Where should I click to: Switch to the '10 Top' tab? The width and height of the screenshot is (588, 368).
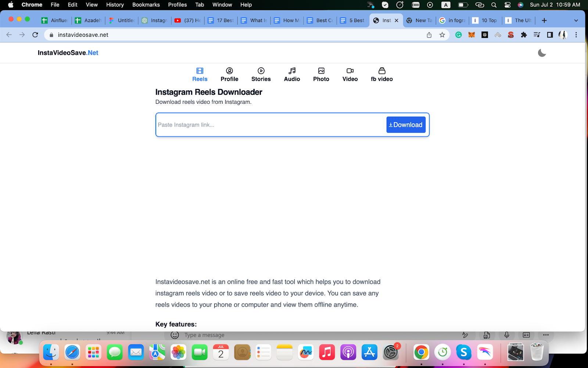click(485, 21)
